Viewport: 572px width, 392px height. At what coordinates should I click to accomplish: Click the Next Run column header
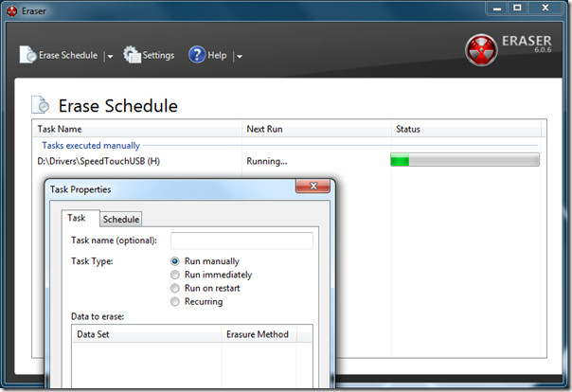(x=316, y=129)
